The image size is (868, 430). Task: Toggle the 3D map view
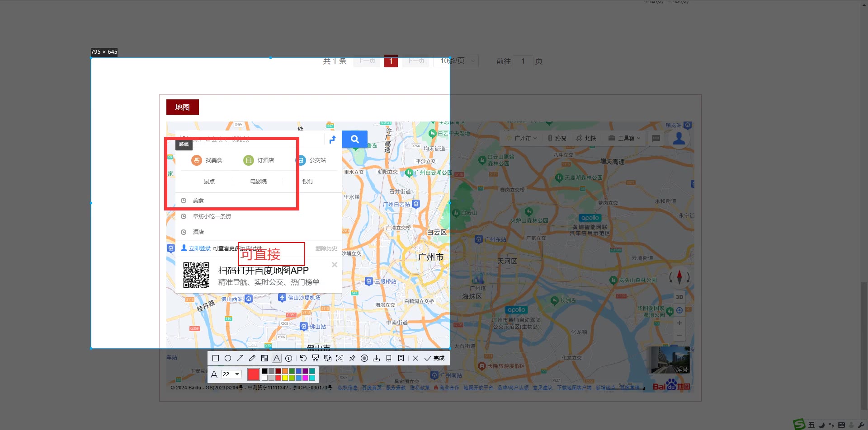click(x=679, y=297)
